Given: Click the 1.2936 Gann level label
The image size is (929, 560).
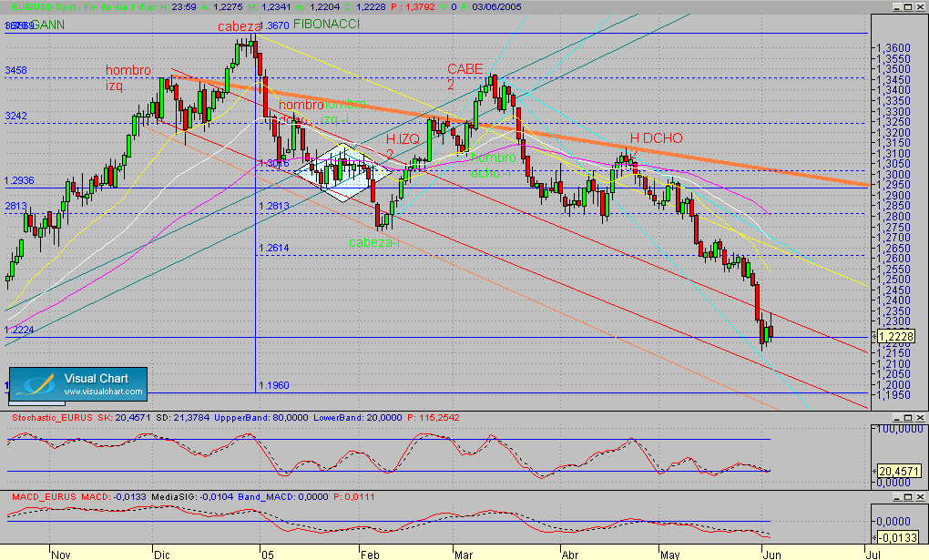Looking at the screenshot, I should 19,180.
